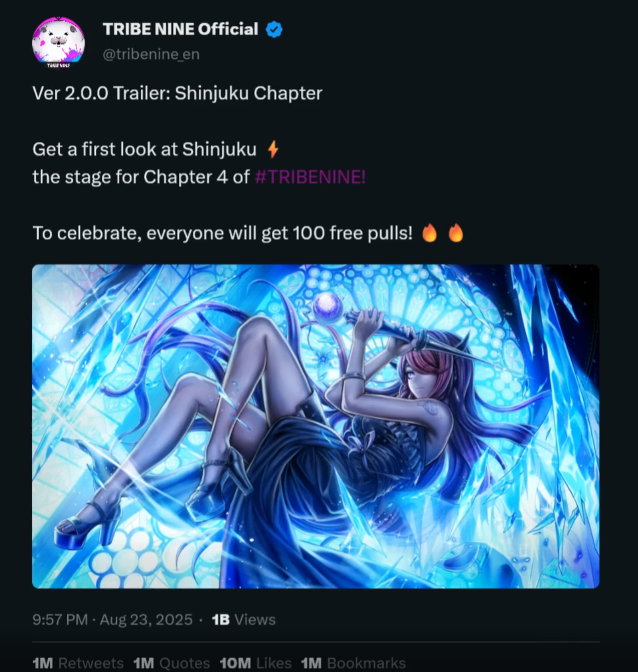
Task: Open the TRIBE NINE Official display name
Action: click(x=180, y=29)
